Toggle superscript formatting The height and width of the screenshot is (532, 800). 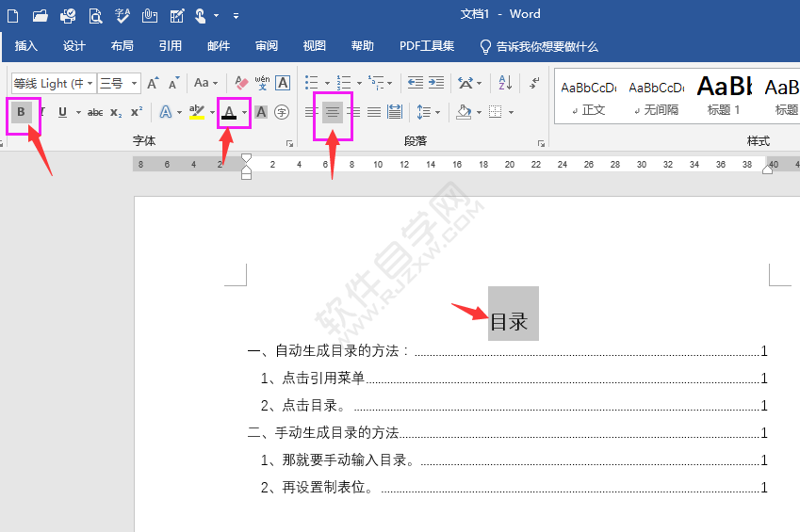click(137, 112)
